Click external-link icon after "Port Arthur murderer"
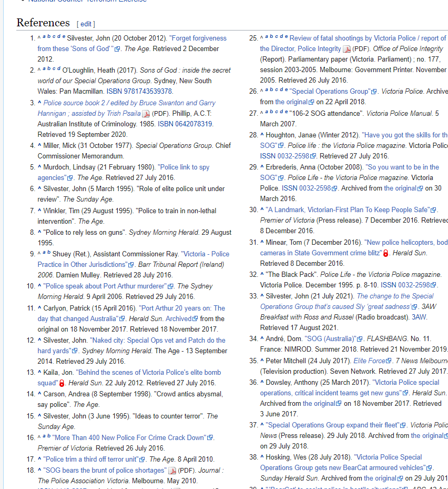This screenshot has width=448, height=489. click(171, 286)
